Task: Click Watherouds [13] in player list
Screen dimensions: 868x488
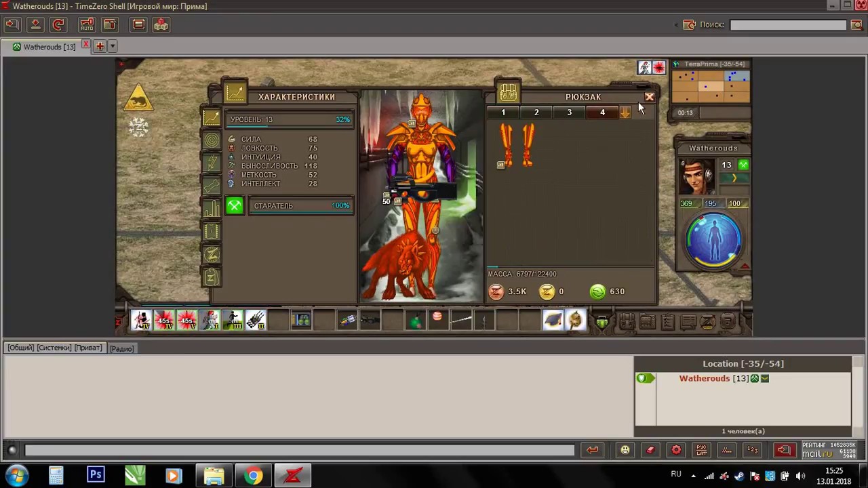Action: tap(713, 378)
